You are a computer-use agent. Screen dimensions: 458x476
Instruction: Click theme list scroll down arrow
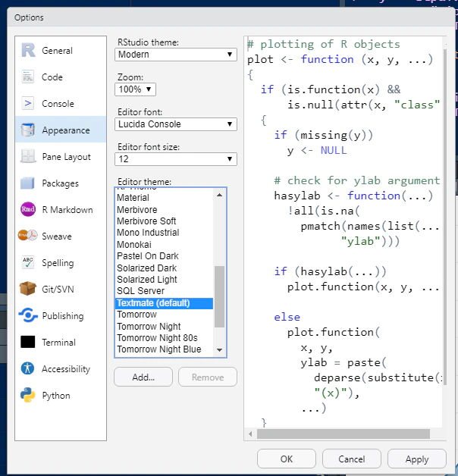[220, 350]
